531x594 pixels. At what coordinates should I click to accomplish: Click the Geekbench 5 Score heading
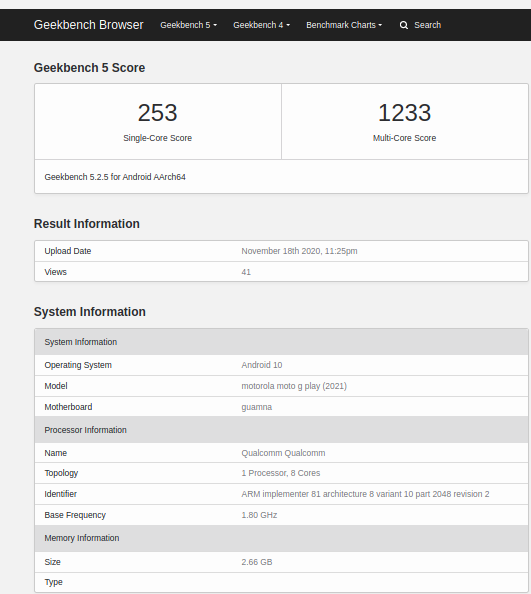pyautogui.click(x=89, y=68)
